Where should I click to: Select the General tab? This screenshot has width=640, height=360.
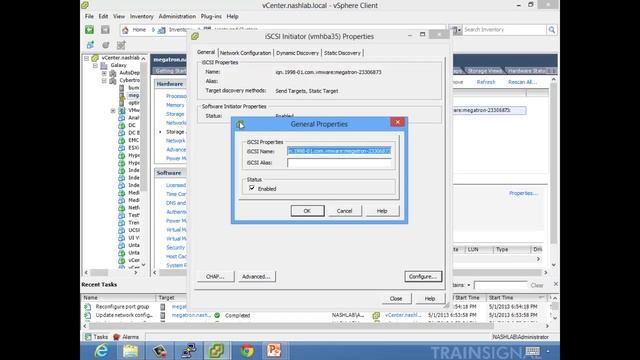pos(206,52)
